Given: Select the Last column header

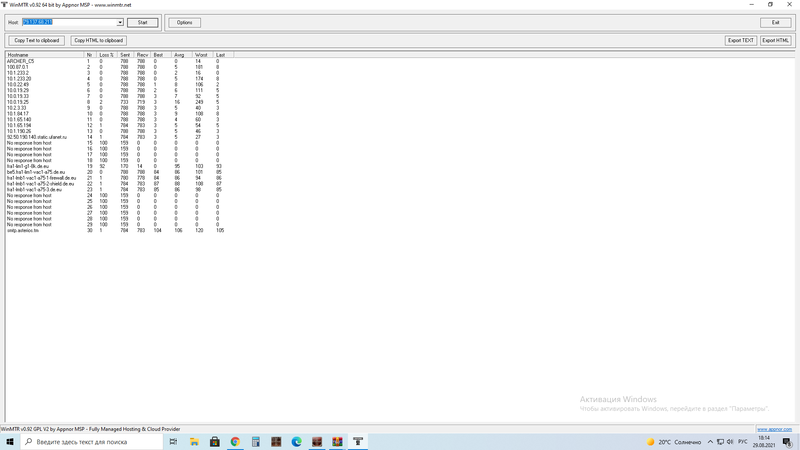Looking at the screenshot, I should pos(223,55).
